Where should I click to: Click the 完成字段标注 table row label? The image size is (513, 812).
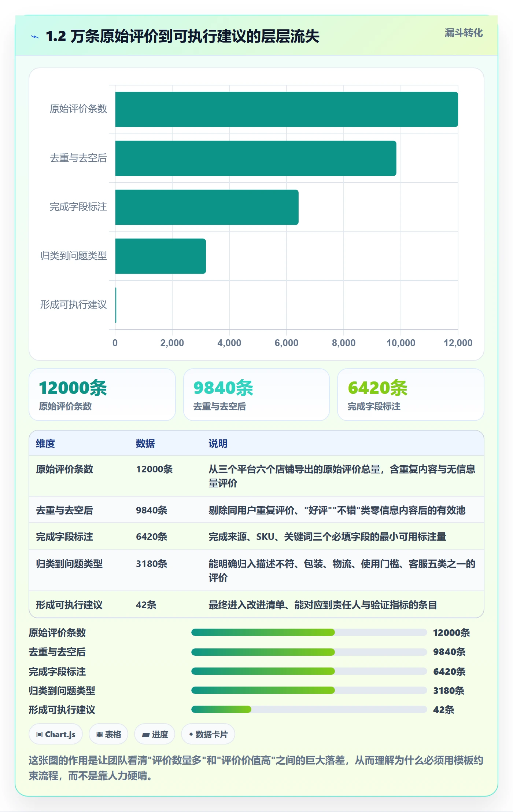click(64, 537)
